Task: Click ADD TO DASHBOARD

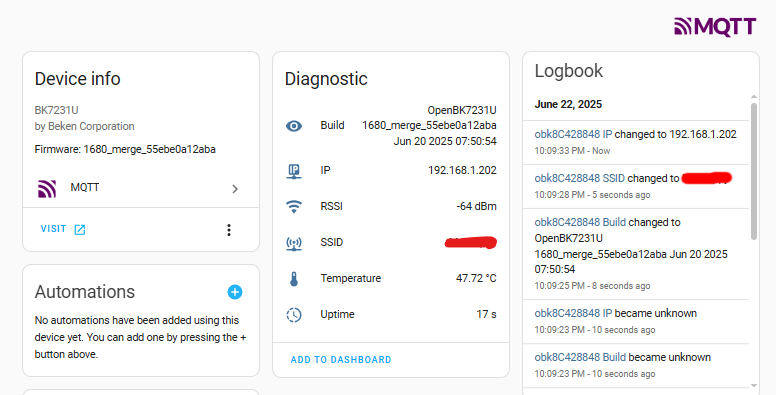Action: pyautogui.click(x=341, y=360)
